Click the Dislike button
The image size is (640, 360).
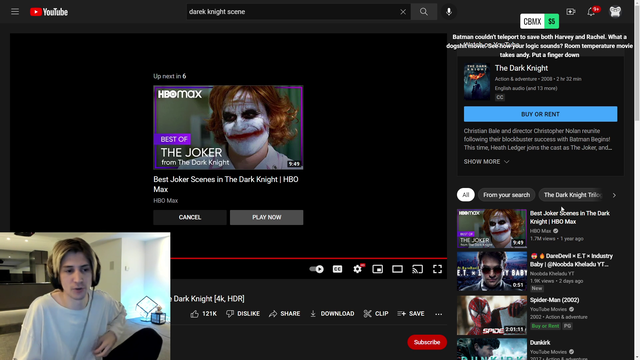pos(243,313)
